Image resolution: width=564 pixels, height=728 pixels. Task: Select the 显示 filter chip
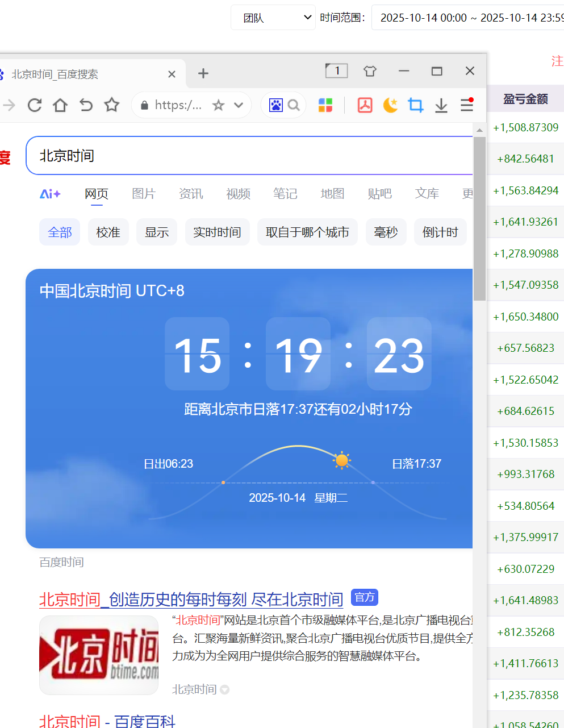pyautogui.click(x=157, y=232)
